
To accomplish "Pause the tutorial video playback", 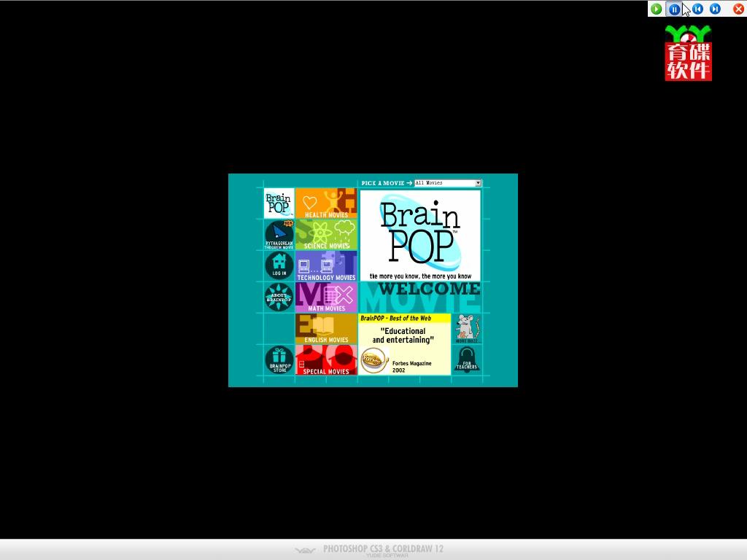I will point(674,9).
